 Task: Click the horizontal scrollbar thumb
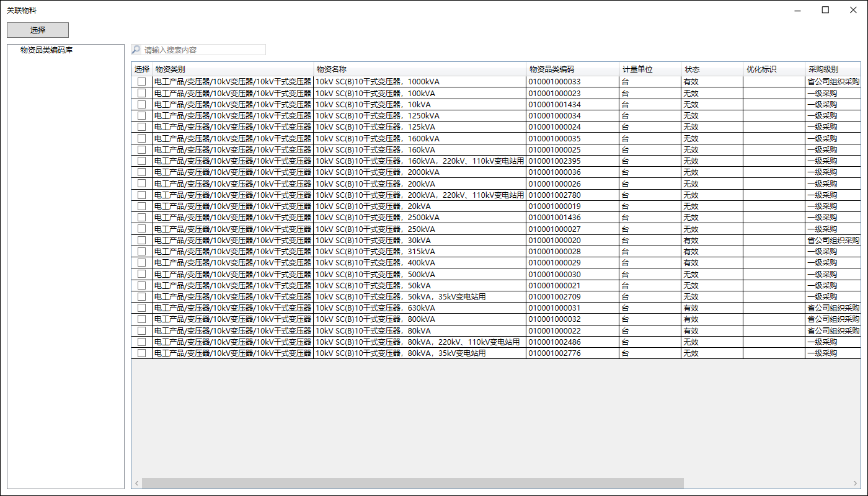coord(412,483)
